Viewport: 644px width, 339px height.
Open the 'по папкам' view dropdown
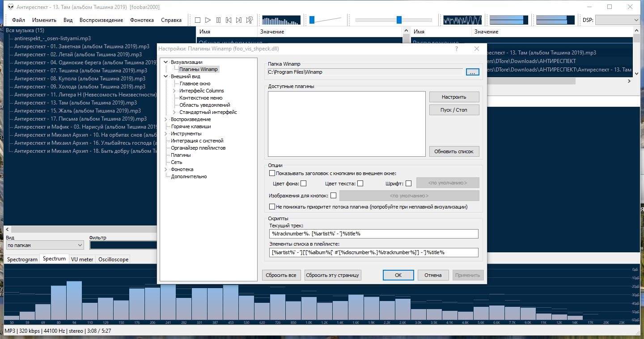pos(45,245)
